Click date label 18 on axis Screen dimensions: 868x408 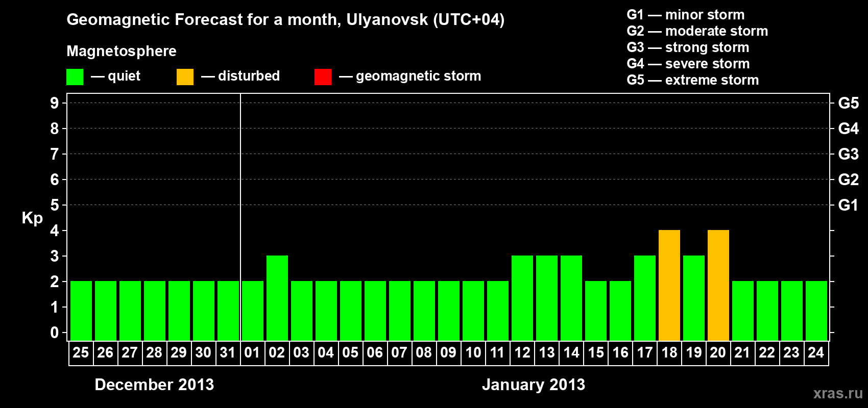click(x=669, y=352)
